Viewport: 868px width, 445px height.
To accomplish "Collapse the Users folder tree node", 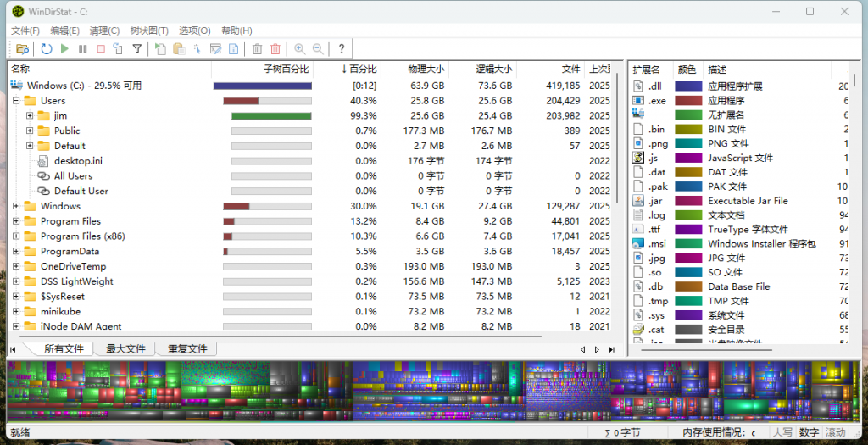I will 16,101.
